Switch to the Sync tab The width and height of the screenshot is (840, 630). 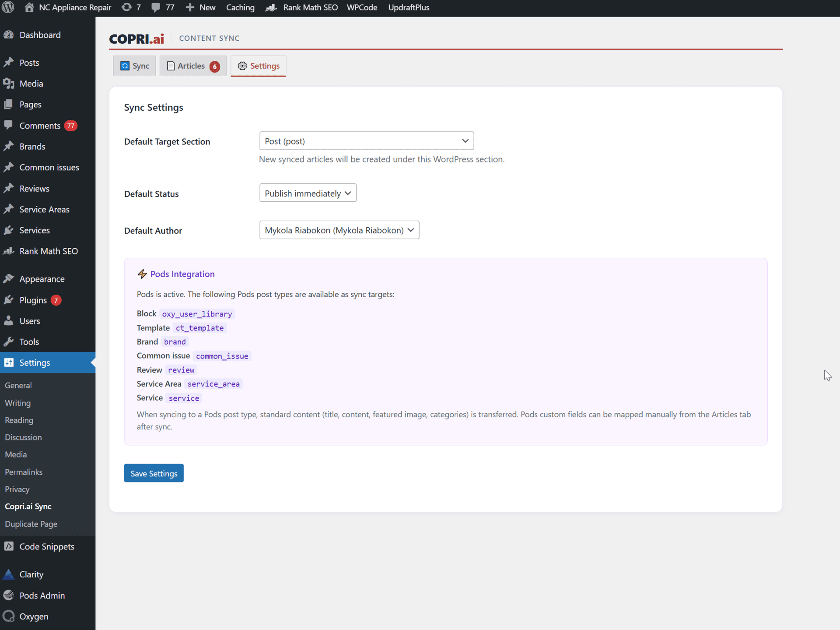coord(134,66)
